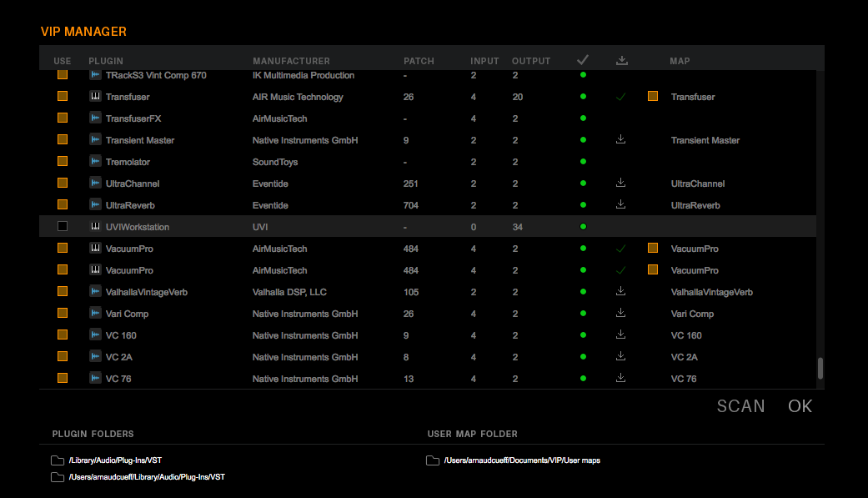Select the Tremolator plugin name
Image resolution: width=868 pixels, height=498 pixels.
pos(128,162)
